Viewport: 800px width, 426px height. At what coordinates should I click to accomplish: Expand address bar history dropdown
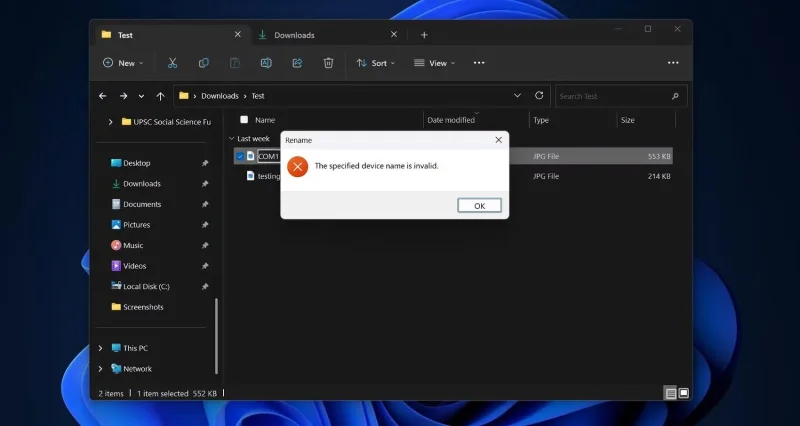517,95
